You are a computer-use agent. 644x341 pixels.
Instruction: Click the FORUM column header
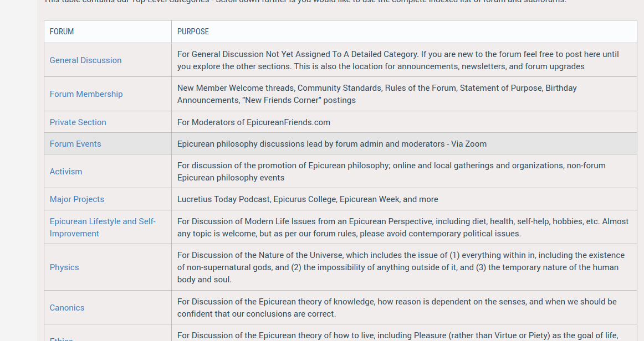pos(62,32)
